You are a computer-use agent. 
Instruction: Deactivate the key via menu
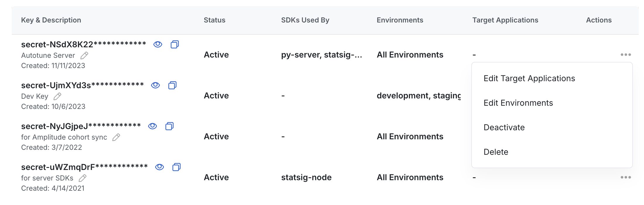(x=504, y=128)
